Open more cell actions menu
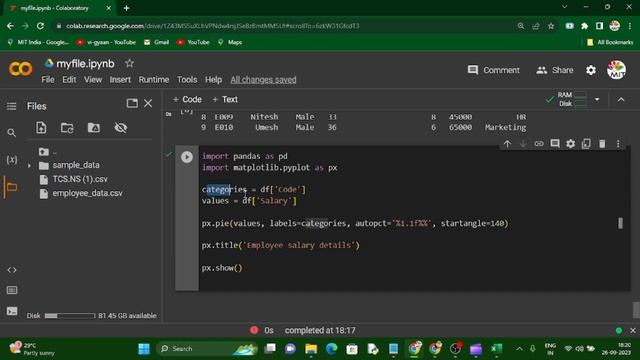640x360 pixels. coord(618,144)
